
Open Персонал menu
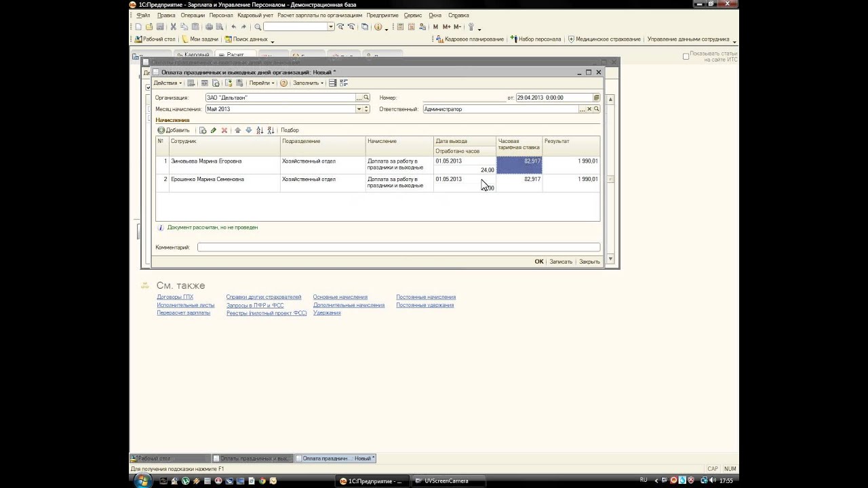click(x=221, y=15)
